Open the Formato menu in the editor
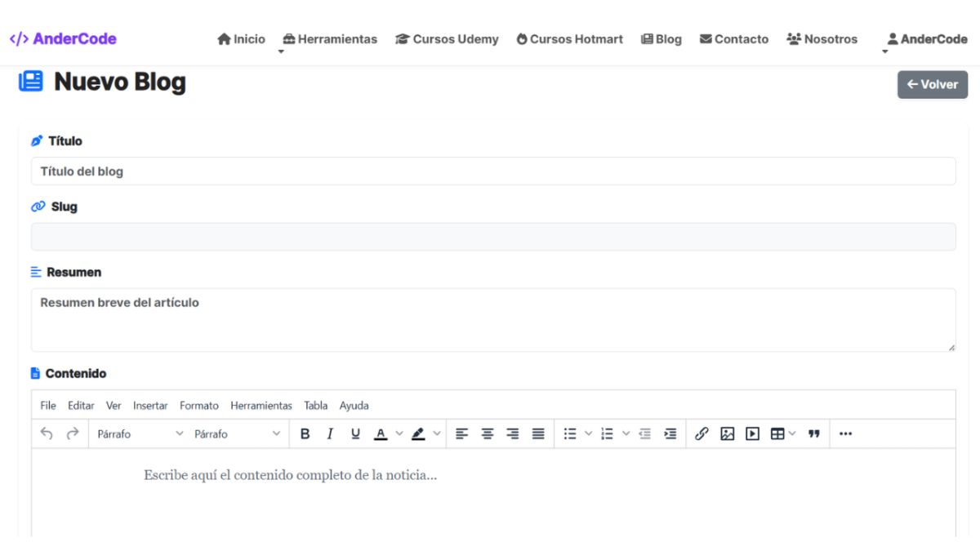 point(199,406)
